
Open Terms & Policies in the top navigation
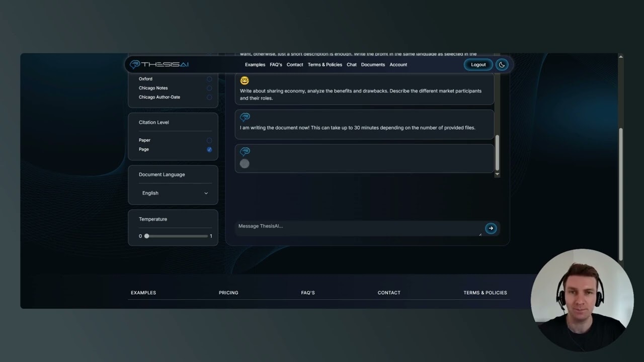click(325, 64)
